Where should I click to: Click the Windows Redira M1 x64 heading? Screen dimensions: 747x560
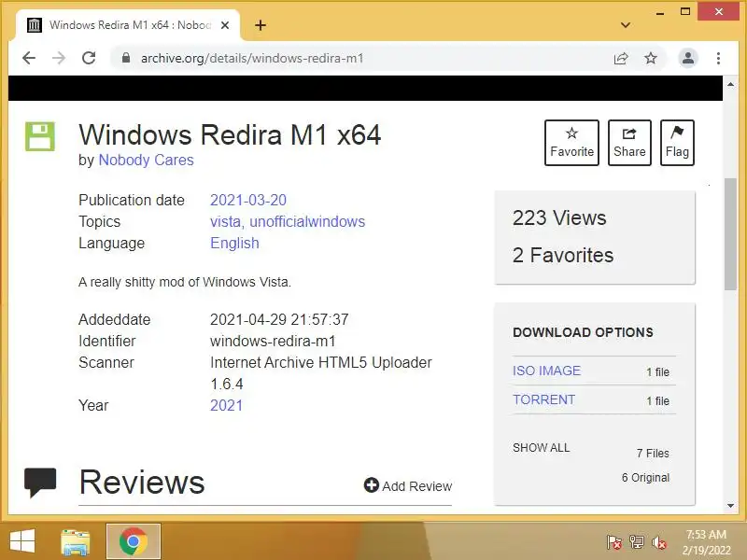[230, 134]
